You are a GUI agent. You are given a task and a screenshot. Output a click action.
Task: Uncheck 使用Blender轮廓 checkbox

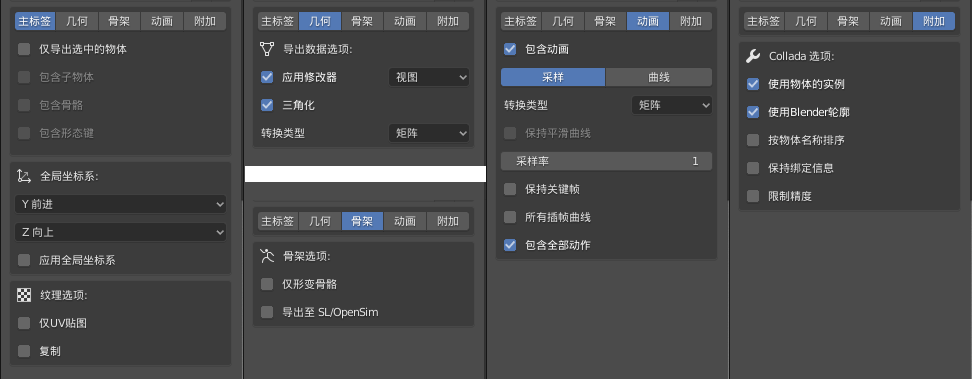pyautogui.click(x=753, y=112)
